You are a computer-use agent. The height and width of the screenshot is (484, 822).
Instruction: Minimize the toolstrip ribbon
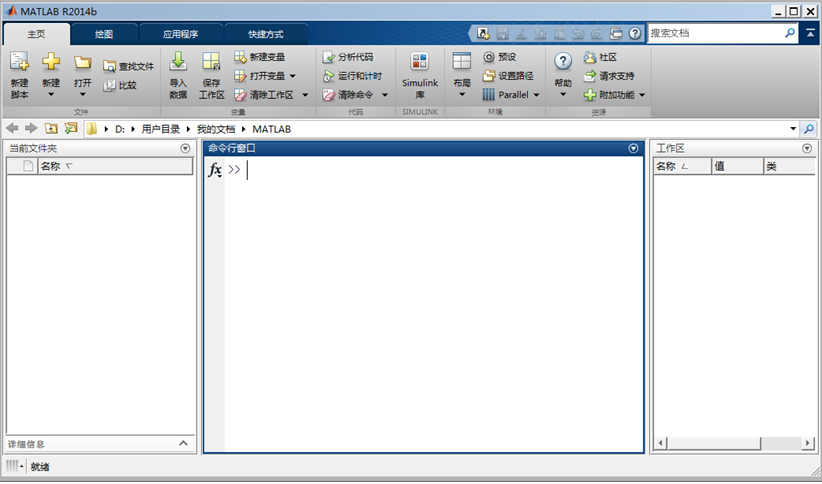coord(810,33)
